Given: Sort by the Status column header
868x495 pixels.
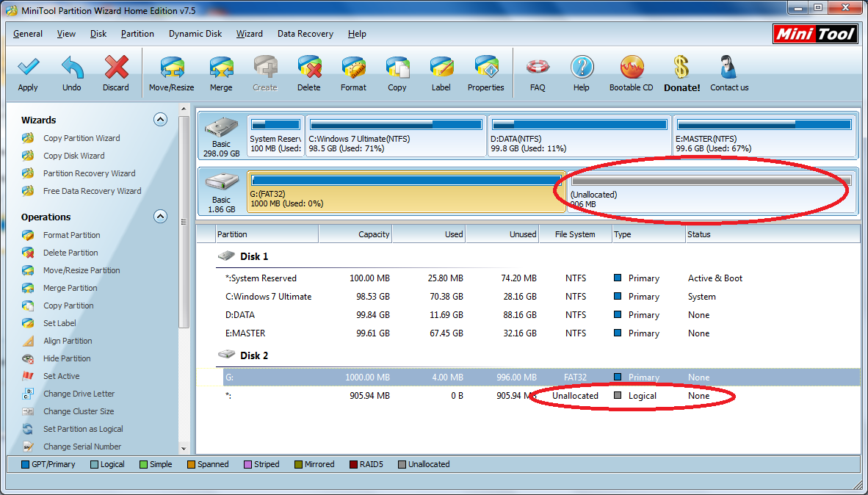Looking at the screenshot, I should point(773,234).
